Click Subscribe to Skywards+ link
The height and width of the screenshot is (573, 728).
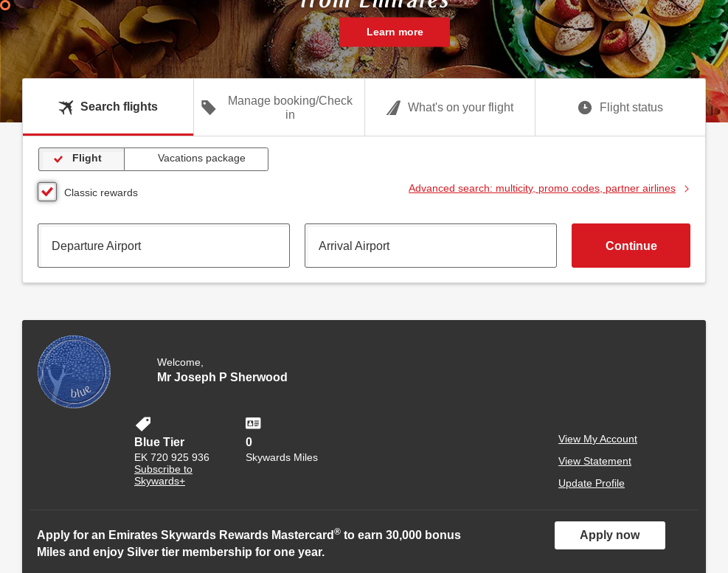pos(164,475)
